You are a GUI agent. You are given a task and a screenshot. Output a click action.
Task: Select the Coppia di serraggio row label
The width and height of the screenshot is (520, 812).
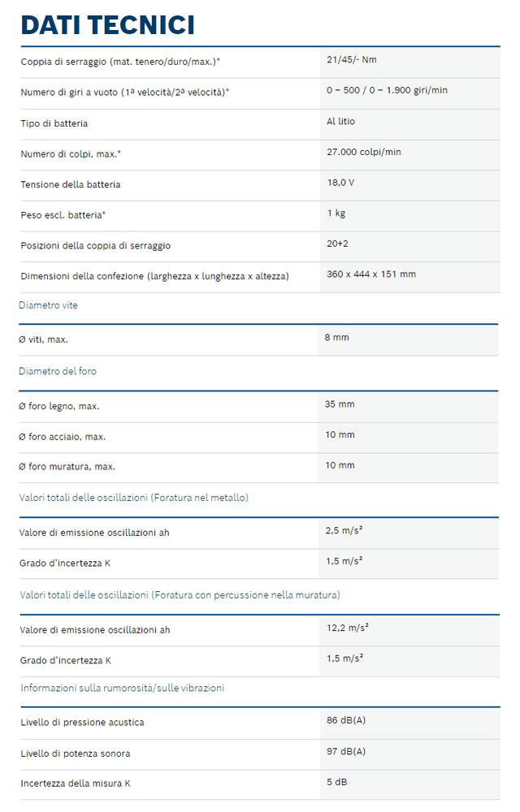click(120, 62)
